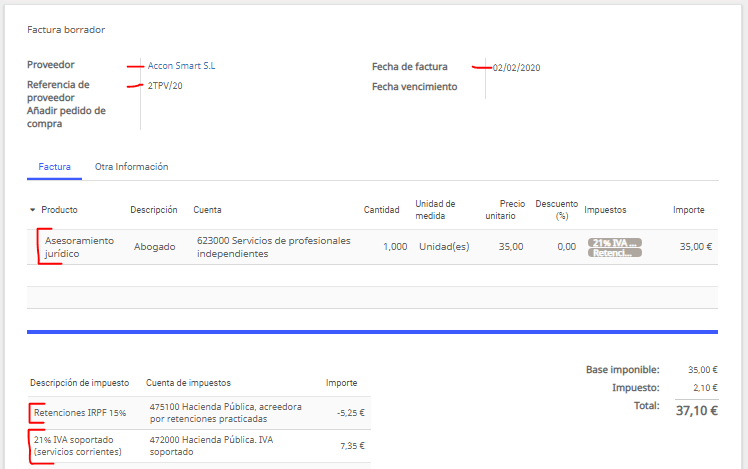Click the Añadir pedido de compra label
The image size is (748, 469).
point(66,117)
